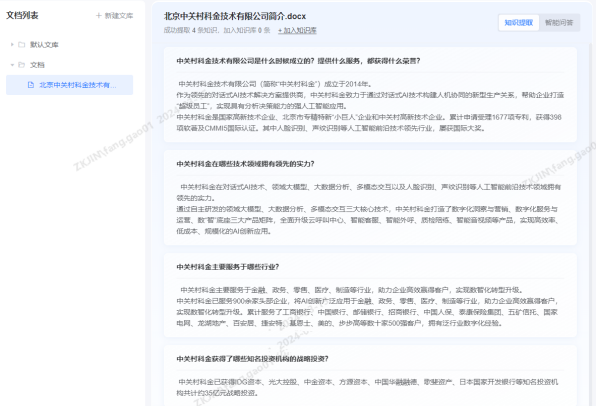Click the 文档列表 heading
596x406 pixels.
(22, 16)
